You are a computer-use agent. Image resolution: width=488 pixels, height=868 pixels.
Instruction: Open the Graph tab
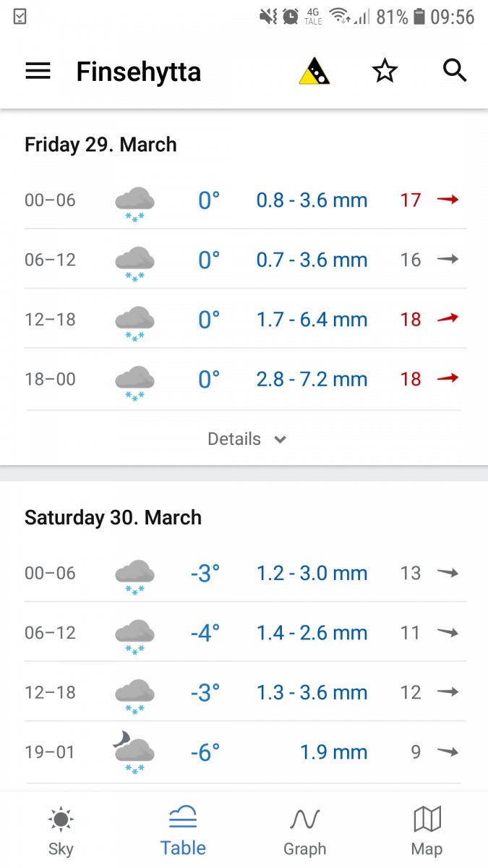pos(304,832)
